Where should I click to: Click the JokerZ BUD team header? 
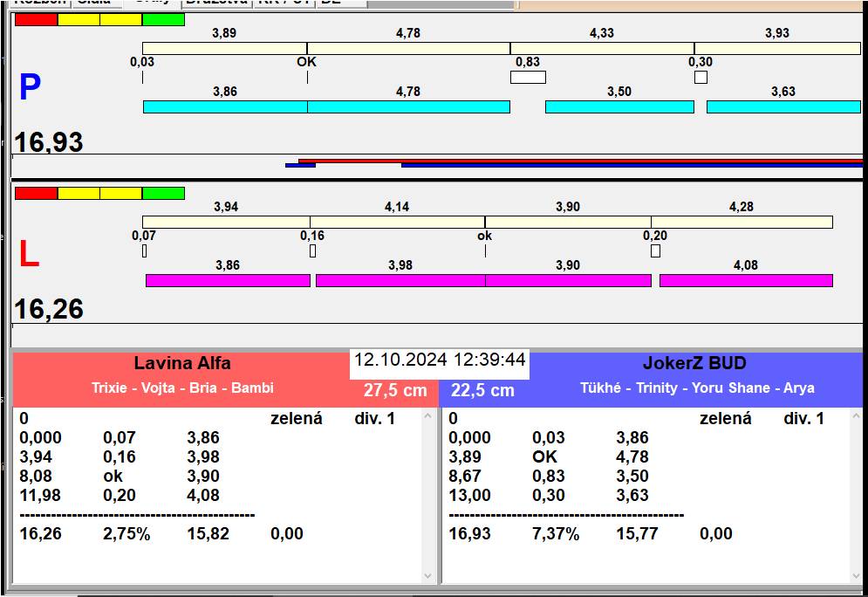tap(694, 364)
